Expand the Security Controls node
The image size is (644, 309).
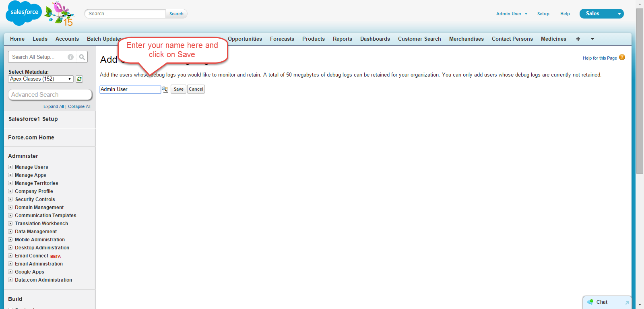coord(10,199)
